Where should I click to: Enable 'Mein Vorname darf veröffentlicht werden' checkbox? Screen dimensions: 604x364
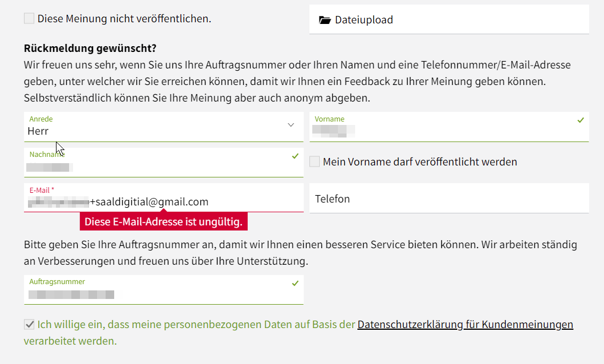point(315,162)
